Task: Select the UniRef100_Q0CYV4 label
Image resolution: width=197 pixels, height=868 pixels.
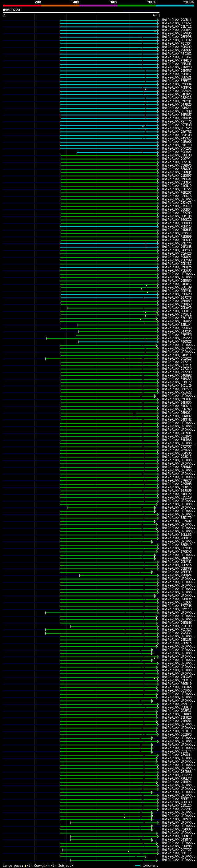Action: click(x=177, y=159)
